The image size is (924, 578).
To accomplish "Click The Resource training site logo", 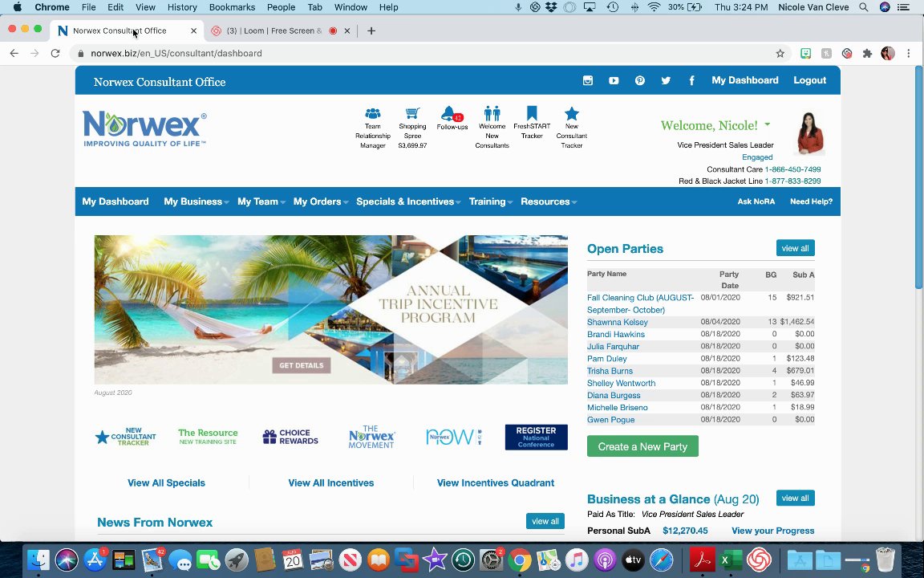I will pyautogui.click(x=208, y=437).
